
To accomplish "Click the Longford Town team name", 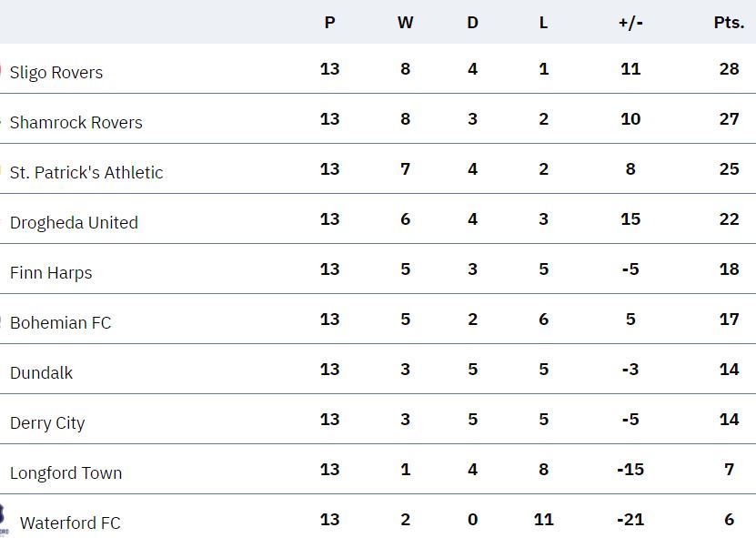I will tap(66, 473).
